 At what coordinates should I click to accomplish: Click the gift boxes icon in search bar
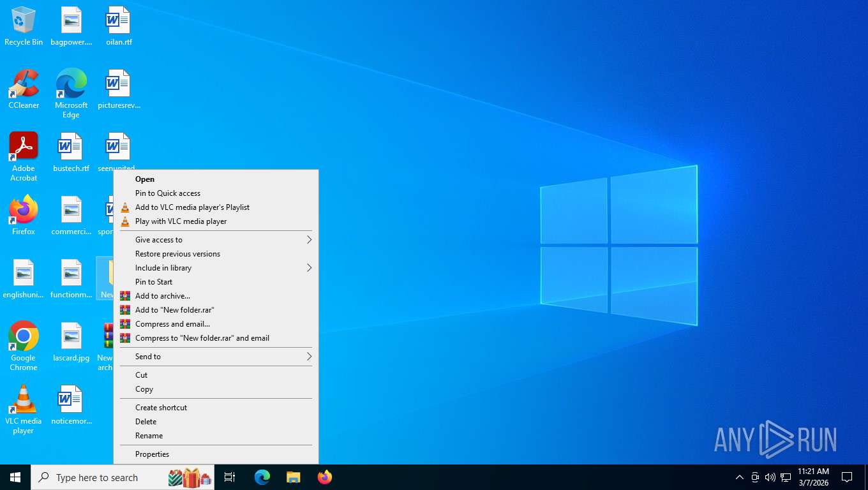point(190,477)
